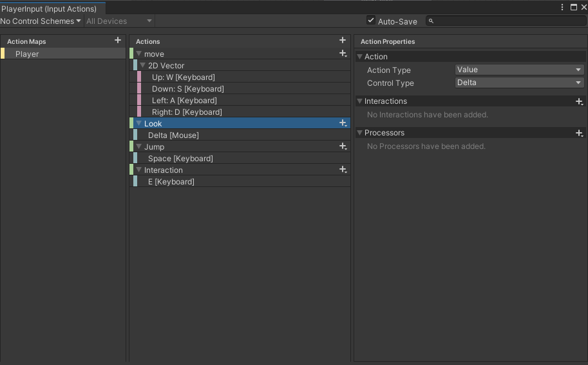Collapse the 2D Vector composite binding
The height and width of the screenshot is (365, 588).
[143, 65]
